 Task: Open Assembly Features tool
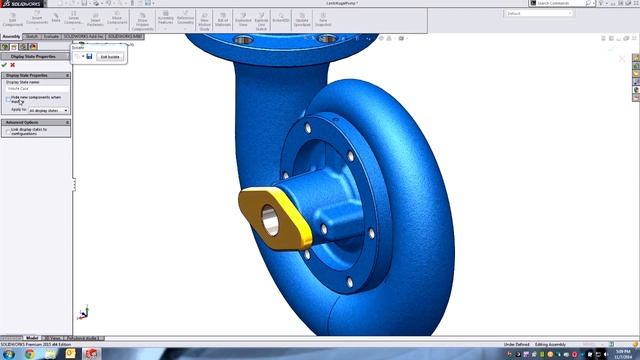pos(165,18)
